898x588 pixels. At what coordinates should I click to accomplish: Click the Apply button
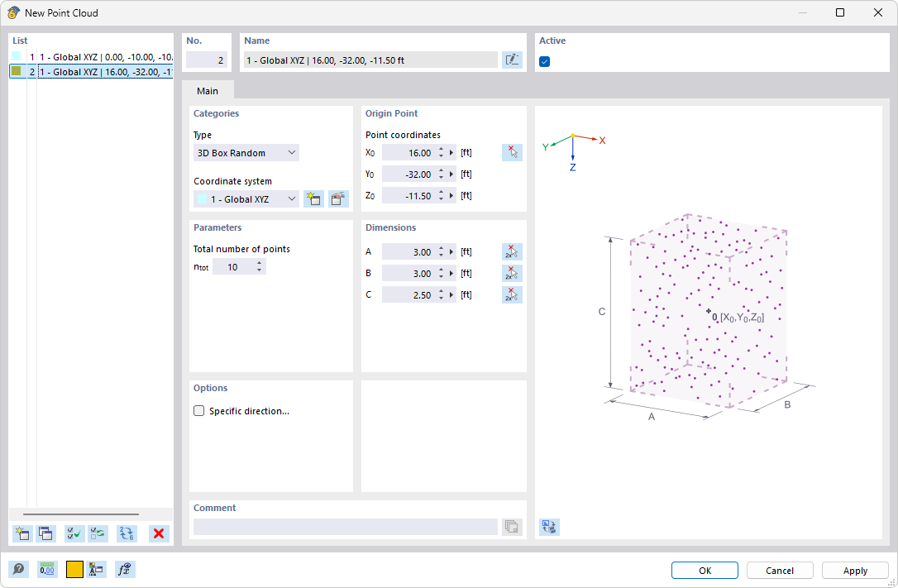point(855,571)
